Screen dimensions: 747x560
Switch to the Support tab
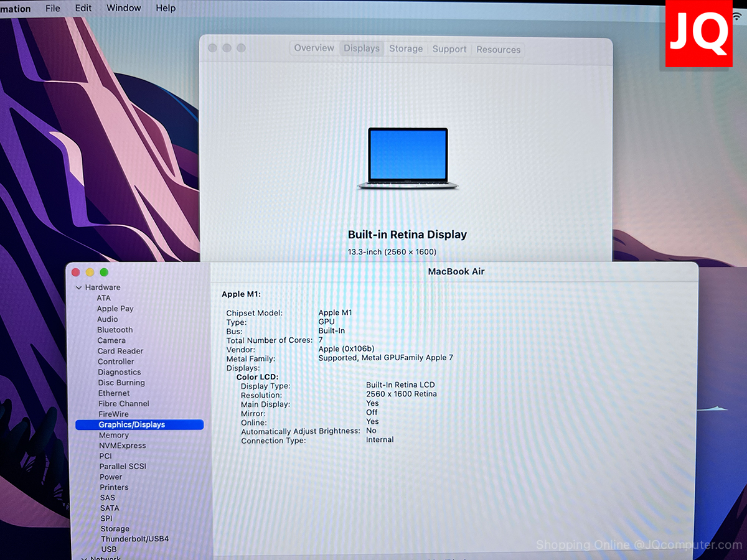coord(449,49)
